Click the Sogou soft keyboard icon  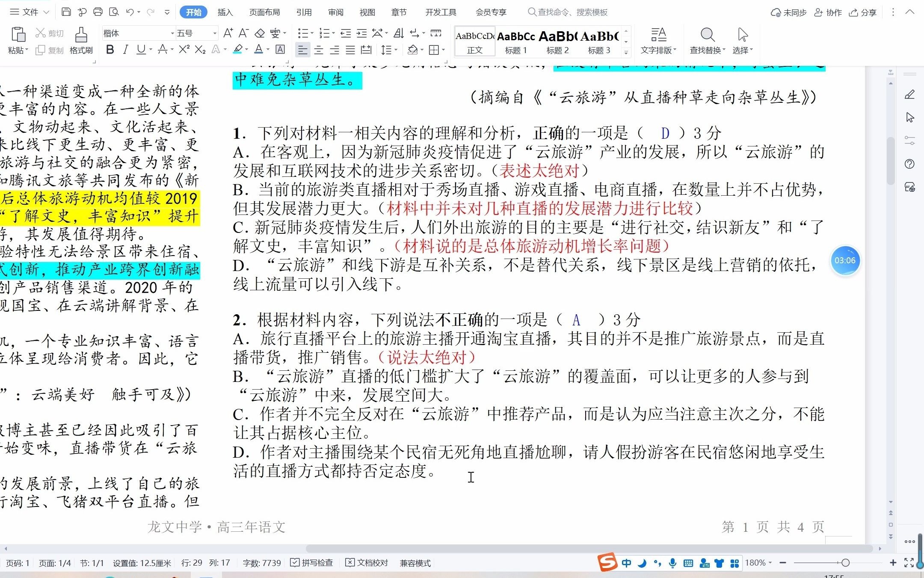688,563
